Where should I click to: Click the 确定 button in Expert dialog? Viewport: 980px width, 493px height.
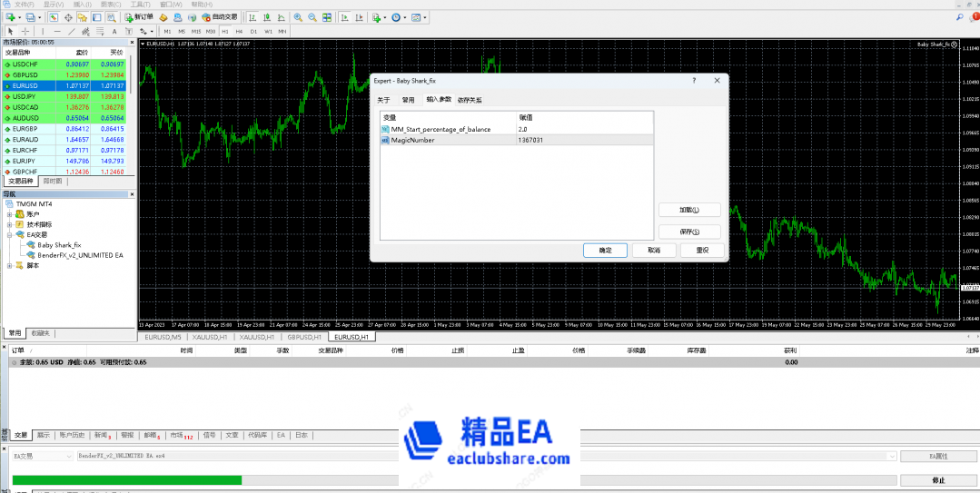(x=605, y=250)
